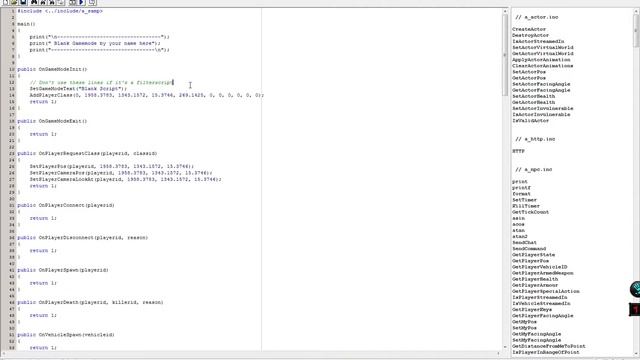Select IsVehicleStreamedIn in the function list
This screenshot has width=640, height=360.
tap(541, 304)
